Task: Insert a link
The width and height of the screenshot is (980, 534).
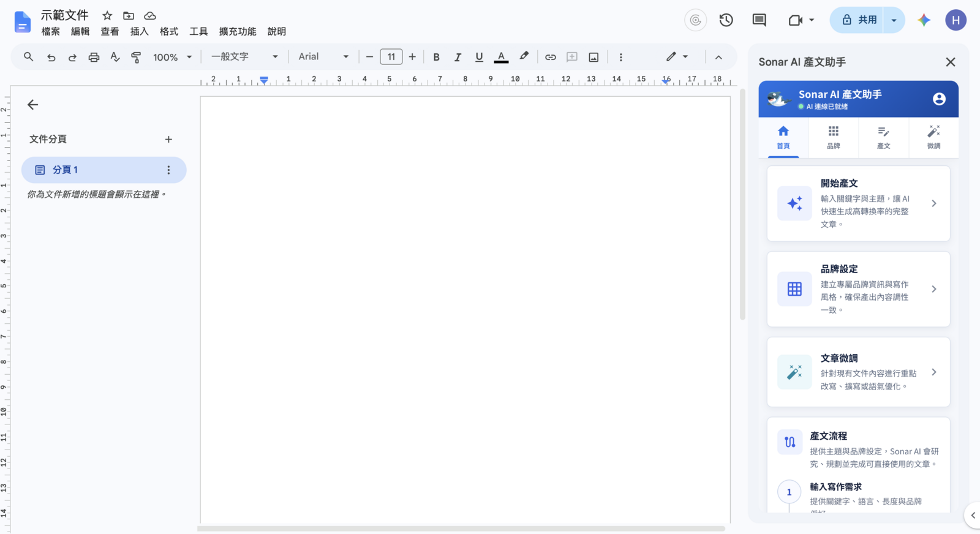Action: point(550,57)
